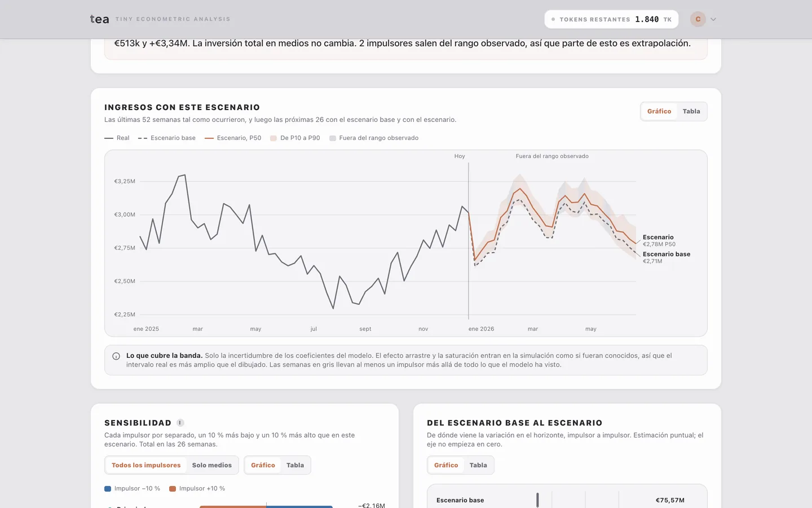Viewport: 812px width, 508px height.
Task: Expand the account menu chevron beside the avatar
Action: tap(713, 19)
